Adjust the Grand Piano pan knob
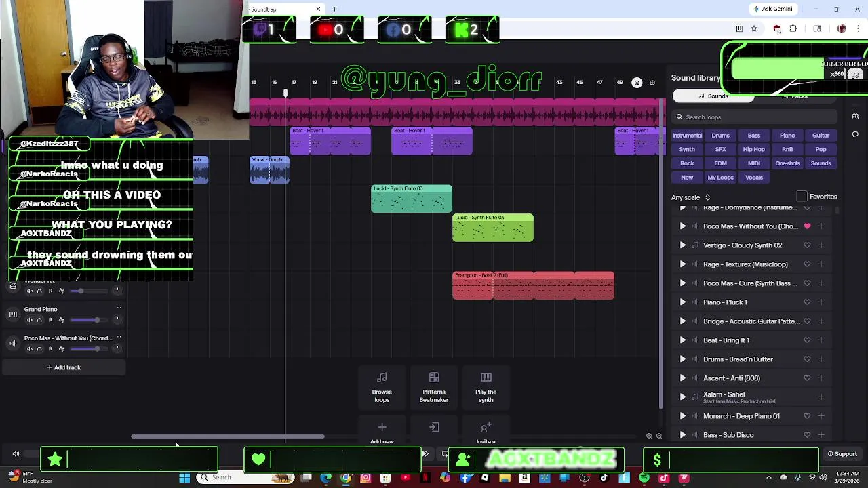This screenshot has height=488, width=868. click(117, 320)
